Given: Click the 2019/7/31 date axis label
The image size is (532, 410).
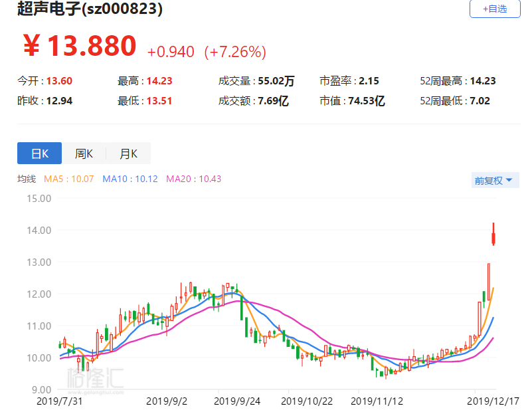Looking at the screenshot, I should [x=59, y=401].
